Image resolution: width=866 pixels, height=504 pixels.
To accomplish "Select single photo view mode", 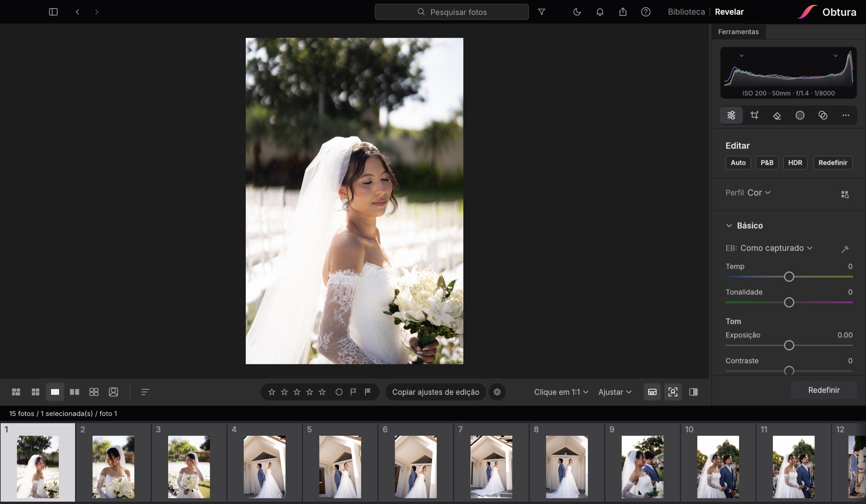I will pos(55,392).
